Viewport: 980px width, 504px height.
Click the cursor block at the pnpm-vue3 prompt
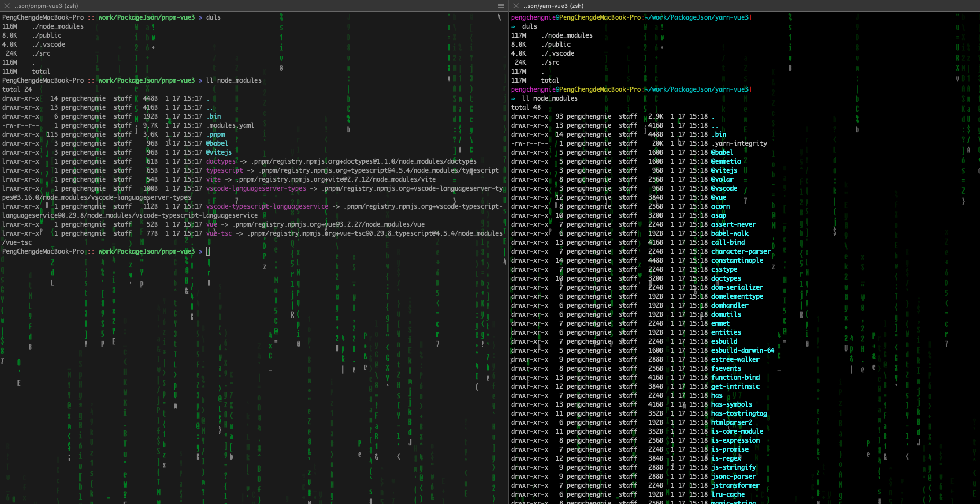click(x=208, y=251)
